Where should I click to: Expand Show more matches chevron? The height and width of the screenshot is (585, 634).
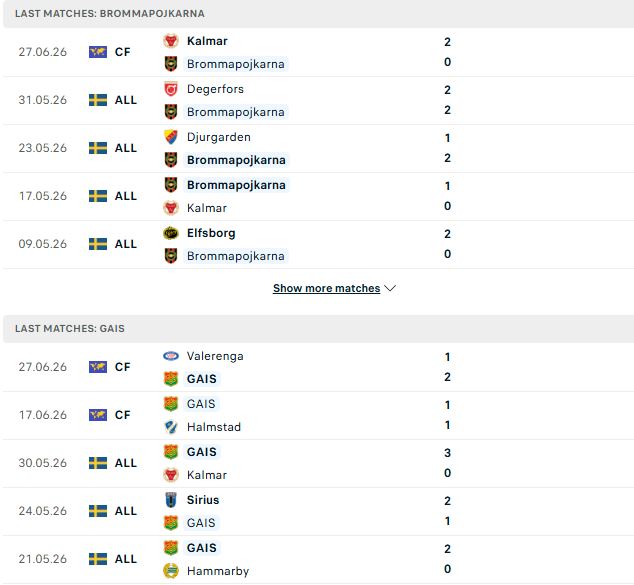click(390, 288)
